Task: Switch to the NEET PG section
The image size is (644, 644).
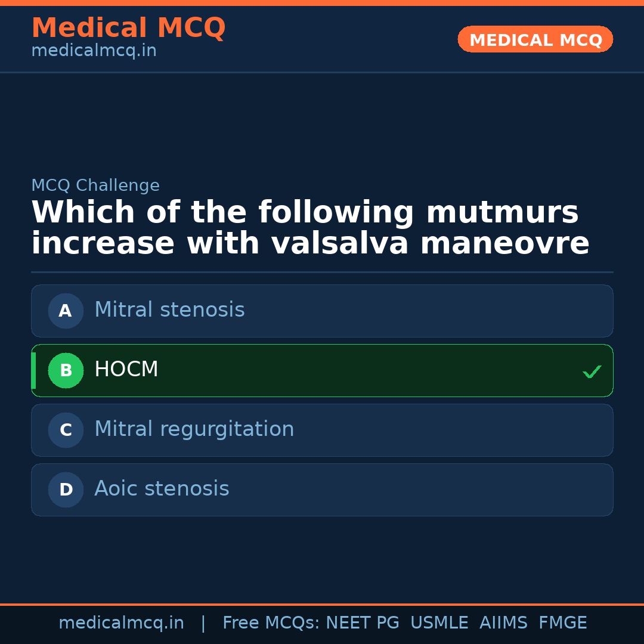Action: coord(362,622)
